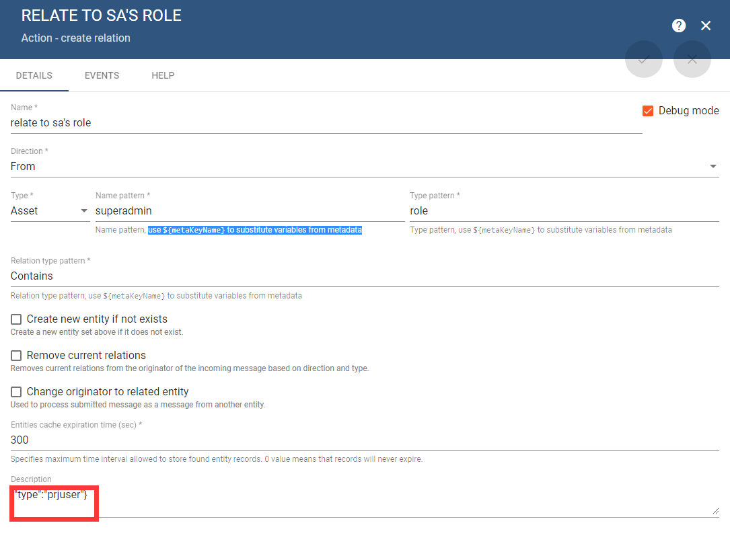730x560 pixels.
Task: Click the circled X discard icon
Action: [x=692, y=59]
